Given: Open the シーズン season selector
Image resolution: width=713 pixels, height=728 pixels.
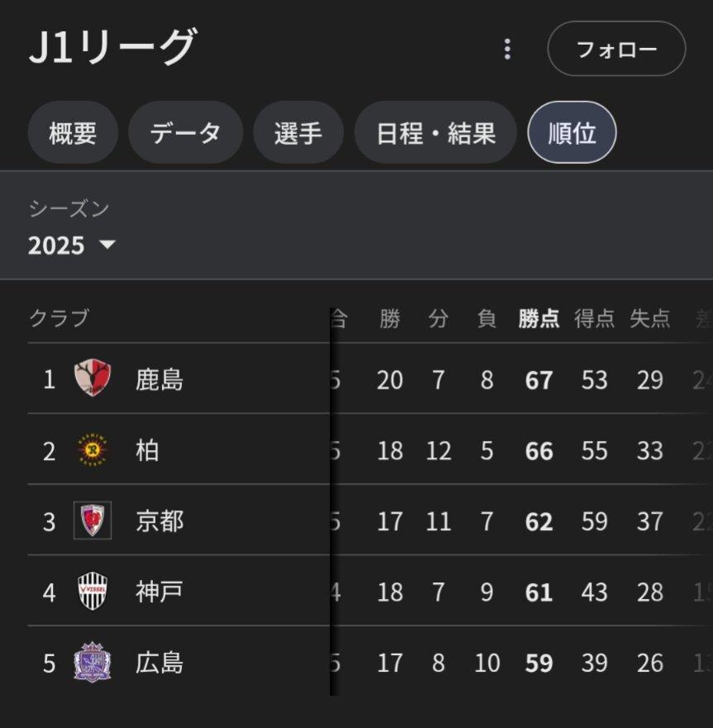Looking at the screenshot, I should coord(71,228).
